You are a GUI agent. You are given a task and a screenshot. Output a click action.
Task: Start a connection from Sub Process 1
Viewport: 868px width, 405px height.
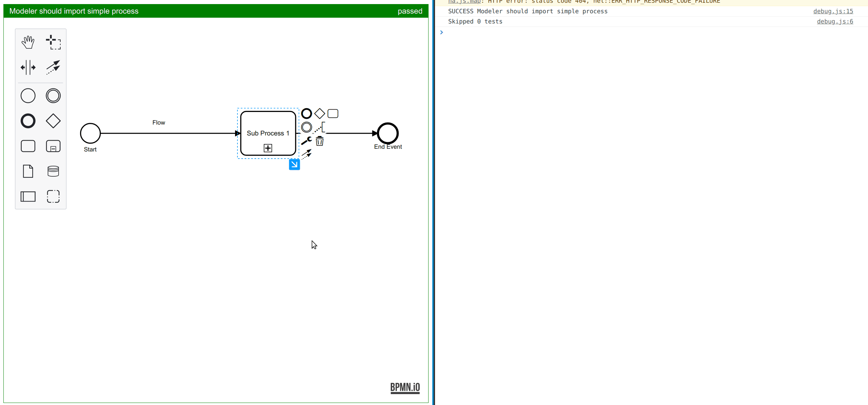coord(307,153)
